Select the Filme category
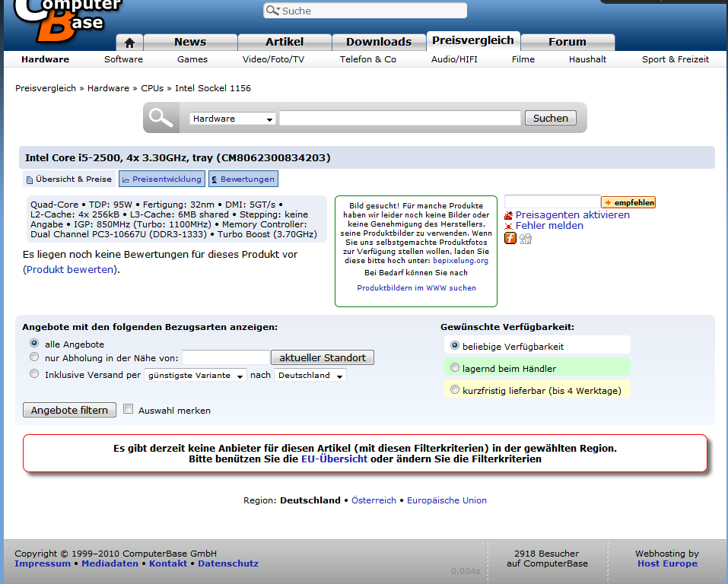Image resolution: width=728 pixels, height=584 pixels. [x=523, y=59]
